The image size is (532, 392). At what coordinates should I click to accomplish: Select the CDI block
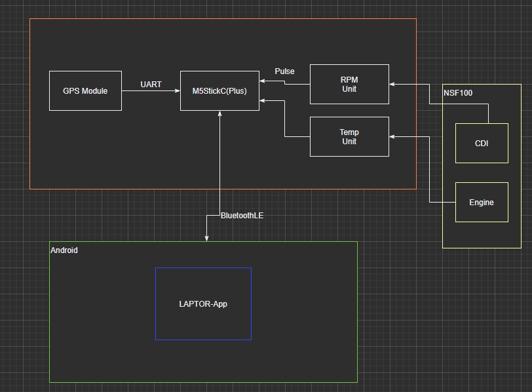[482, 143]
